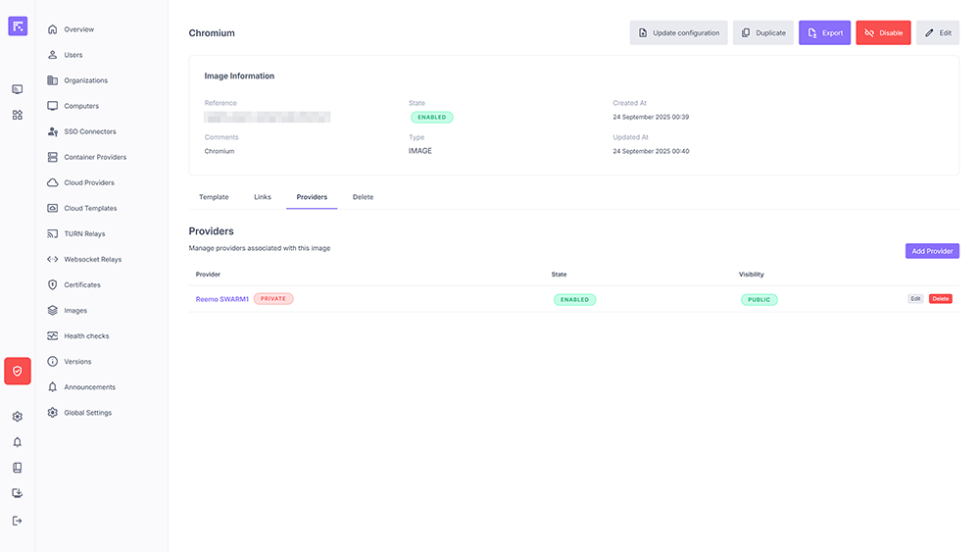This screenshot has height=552, width=980.
Task: Open settings gear in left rail
Action: click(x=18, y=417)
